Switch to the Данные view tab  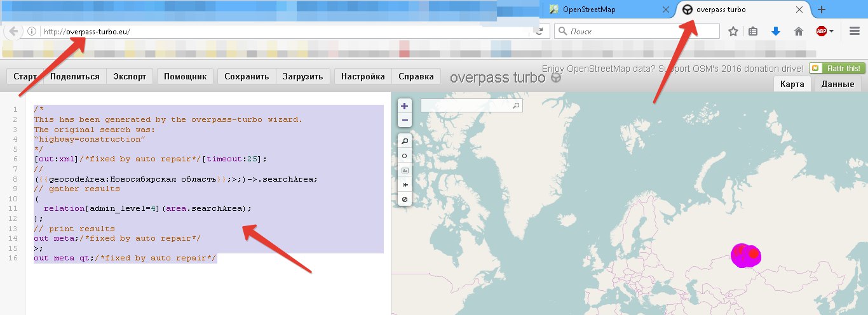[837, 84]
